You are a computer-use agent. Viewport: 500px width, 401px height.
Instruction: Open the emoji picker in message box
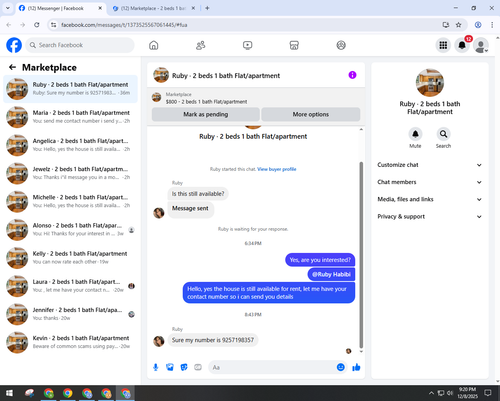tap(341, 367)
